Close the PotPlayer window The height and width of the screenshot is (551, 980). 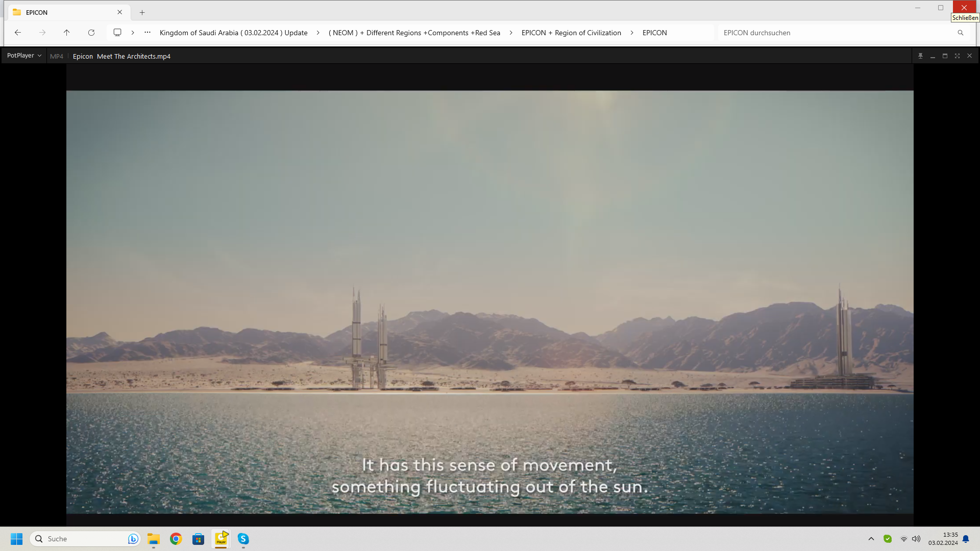(x=969, y=56)
